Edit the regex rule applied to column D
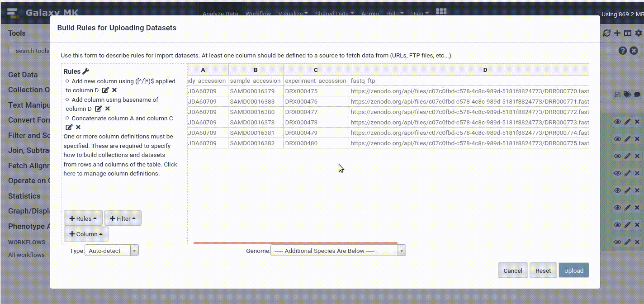Screen dimensions: 644x304 pos(105,90)
